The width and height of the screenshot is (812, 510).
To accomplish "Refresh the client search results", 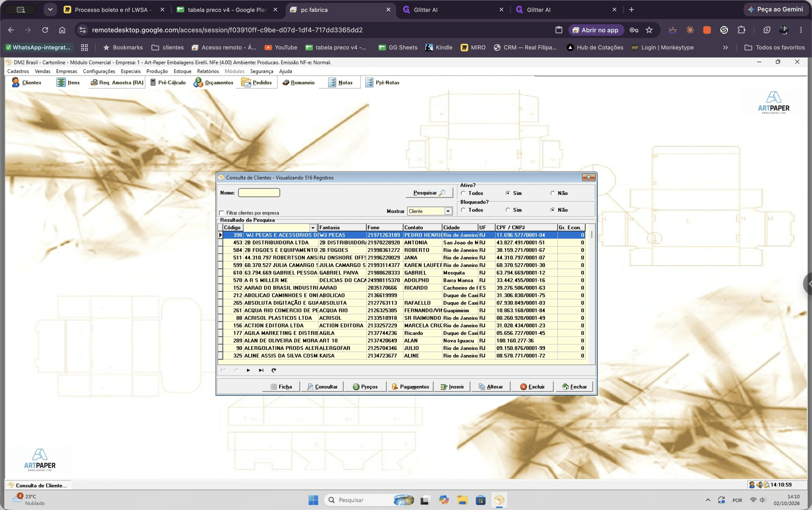I will point(274,370).
